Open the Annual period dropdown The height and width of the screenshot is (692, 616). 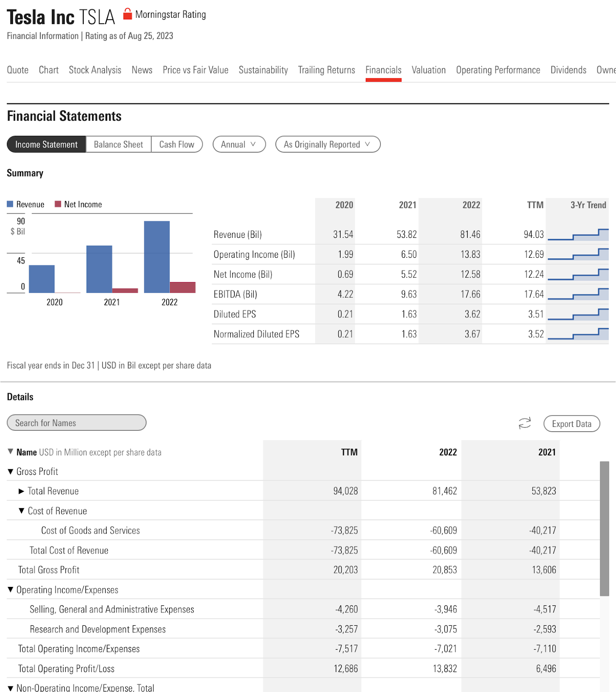(x=239, y=144)
